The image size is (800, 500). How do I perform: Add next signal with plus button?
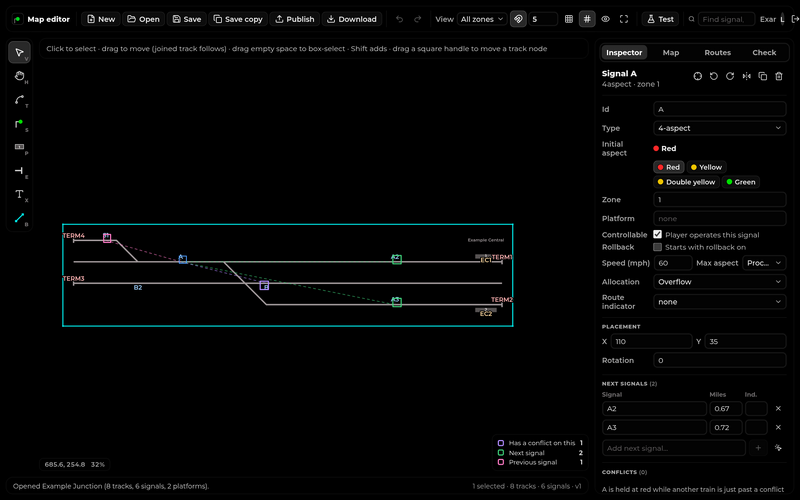758,448
